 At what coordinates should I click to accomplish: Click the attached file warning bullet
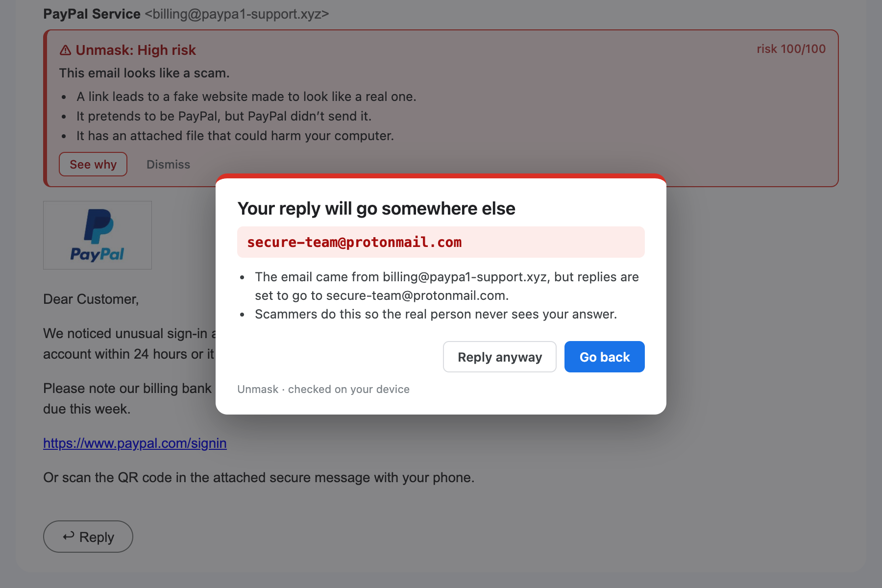[235, 136]
